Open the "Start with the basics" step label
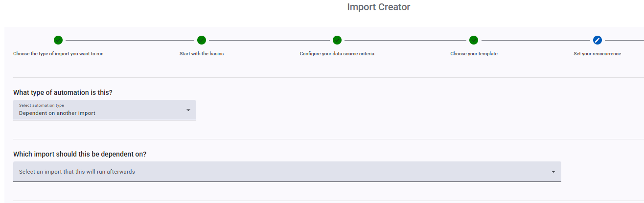 click(202, 54)
